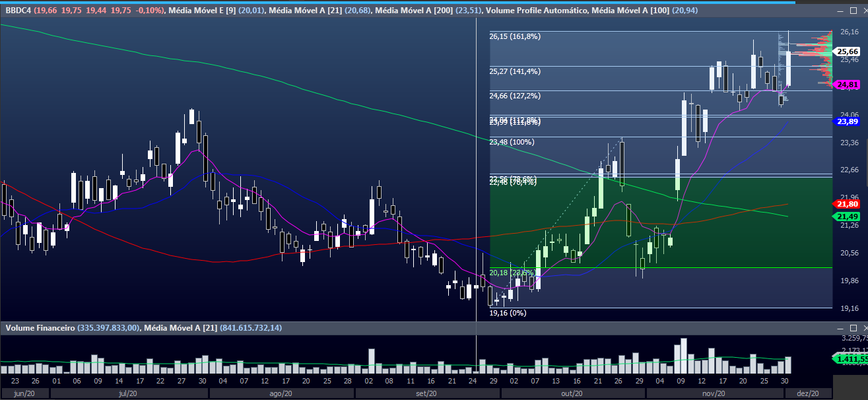This screenshot has width=868, height=400.
Task: Click the white 25,66 current price tag
Action: (848, 51)
